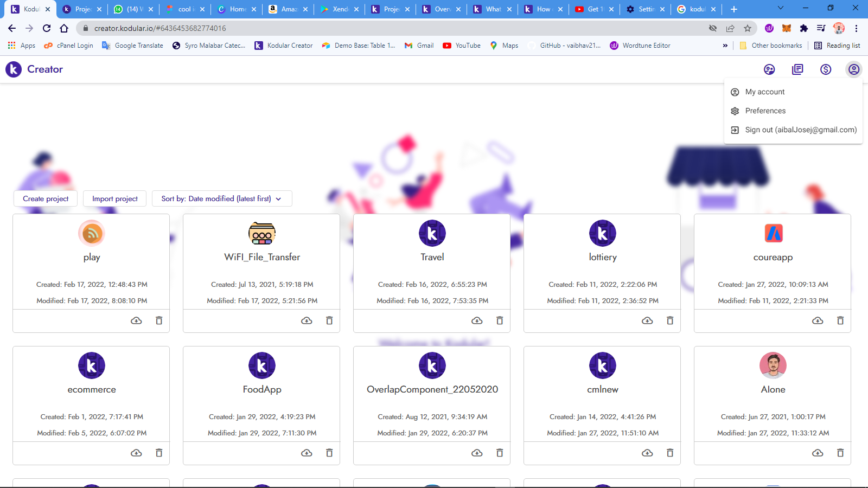Viewport: 868px width, 488px height.
Task: Download the WiFI_File_Transfer project
Action: pos(307,320)
